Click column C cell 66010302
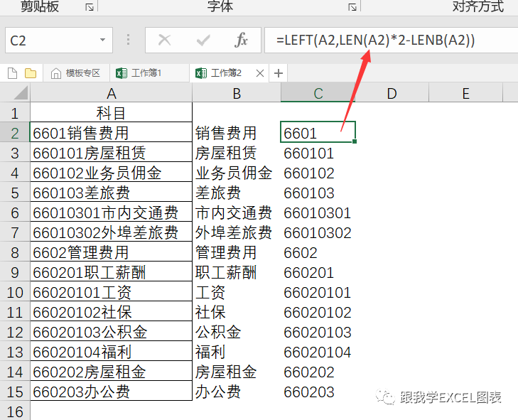This screenshot has width=518, height=420. point(318,232)
